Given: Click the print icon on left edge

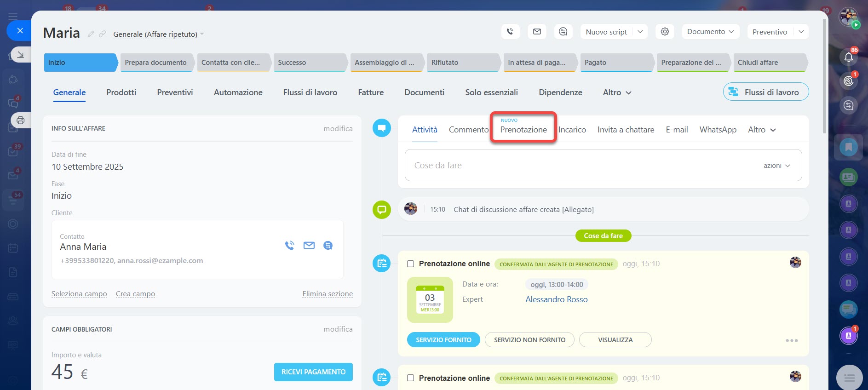Looking at the screenshot, I should [21, 120].
